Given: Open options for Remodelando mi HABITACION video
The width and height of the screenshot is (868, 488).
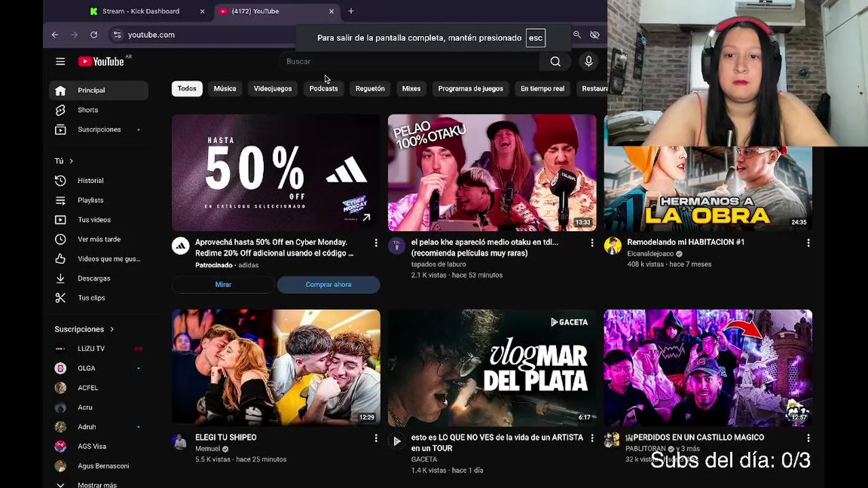Looking at the screenshot, I should coord(808,243).
